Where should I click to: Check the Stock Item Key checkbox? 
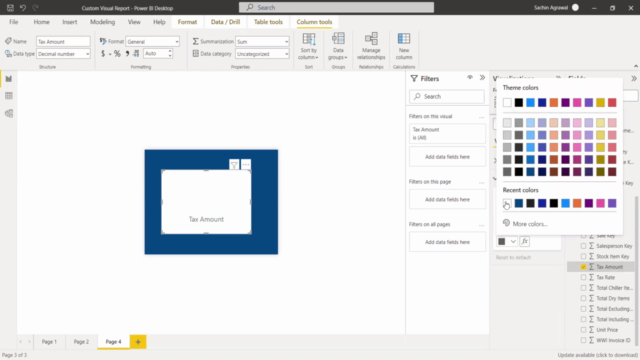click(583, 256)
